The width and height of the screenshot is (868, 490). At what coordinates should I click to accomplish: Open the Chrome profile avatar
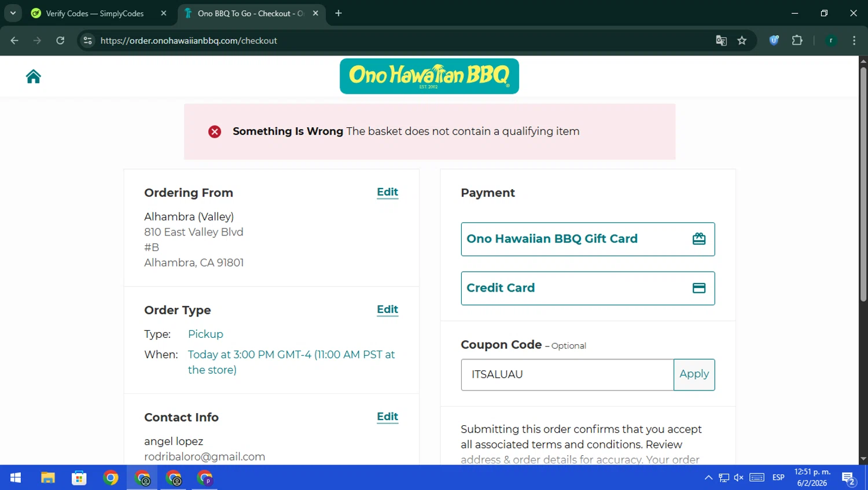(831, 40)
